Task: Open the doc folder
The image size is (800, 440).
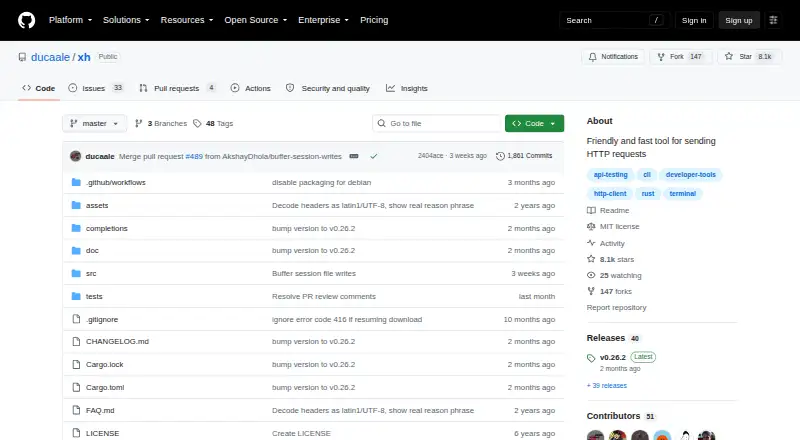Action: [92, 251]
